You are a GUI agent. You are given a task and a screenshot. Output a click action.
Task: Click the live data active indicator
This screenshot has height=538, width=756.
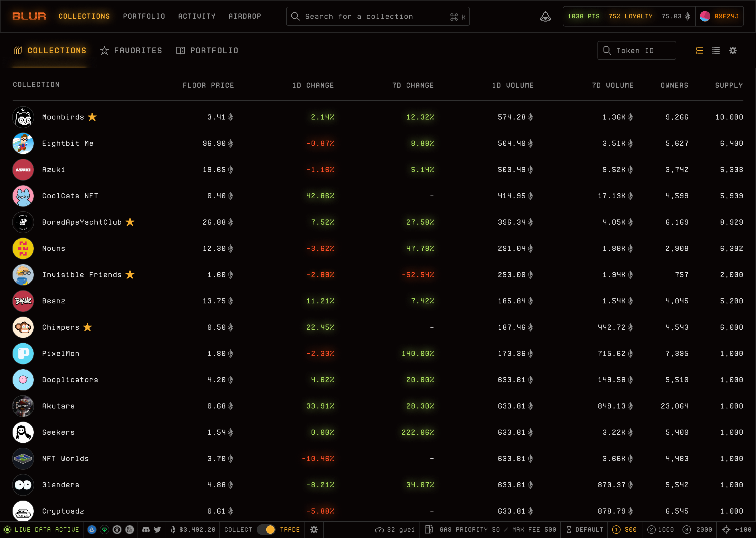[x=41, y=529]
